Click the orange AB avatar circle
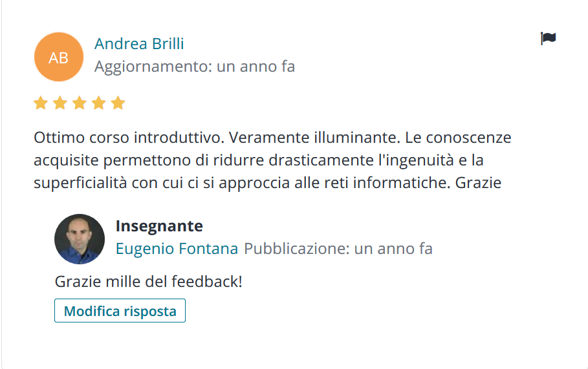 (58, 57)
